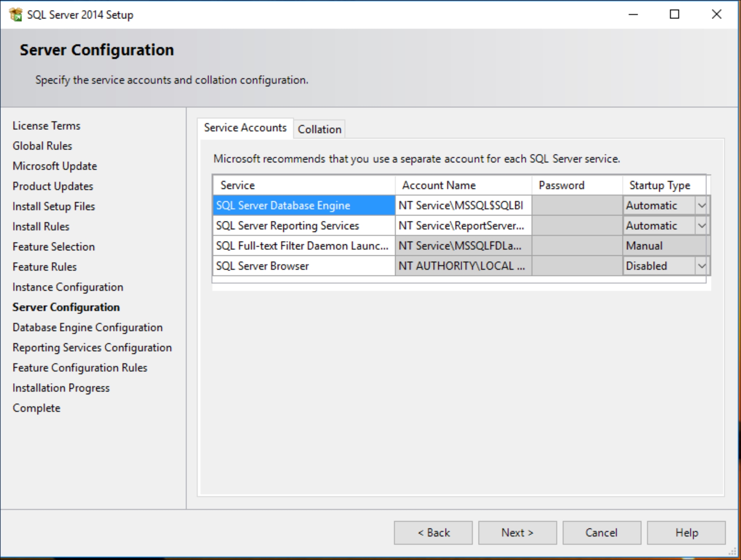
Task: Click the Service column header
Action: point(304,185)
